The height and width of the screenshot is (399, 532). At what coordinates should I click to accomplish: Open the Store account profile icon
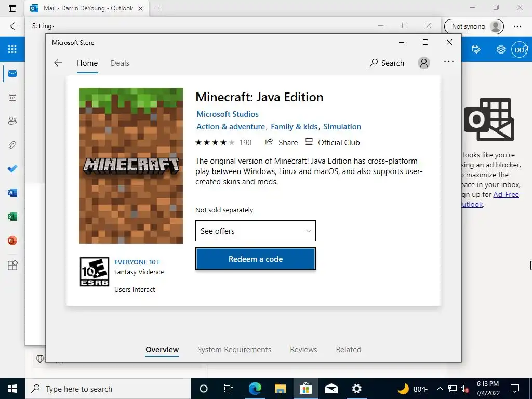[424, 63]
